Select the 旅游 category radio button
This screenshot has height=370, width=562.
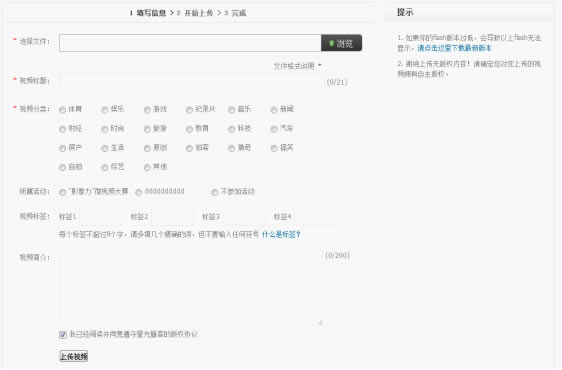point(147,129)
